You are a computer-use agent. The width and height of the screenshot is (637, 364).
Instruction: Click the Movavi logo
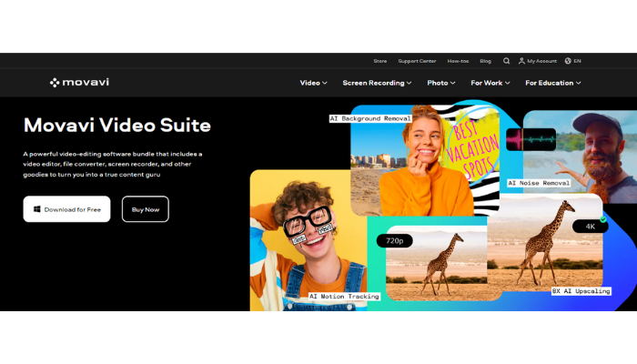coord(80,83)
